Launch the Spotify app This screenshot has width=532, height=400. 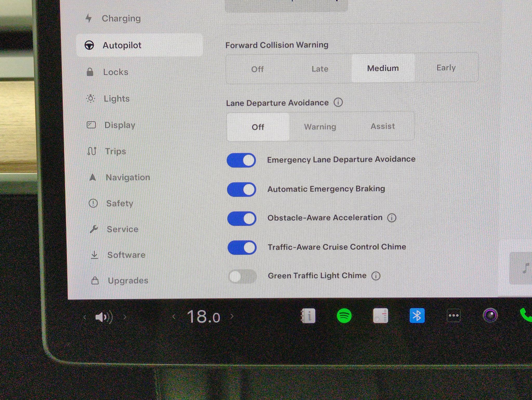[x=344, y=316]
